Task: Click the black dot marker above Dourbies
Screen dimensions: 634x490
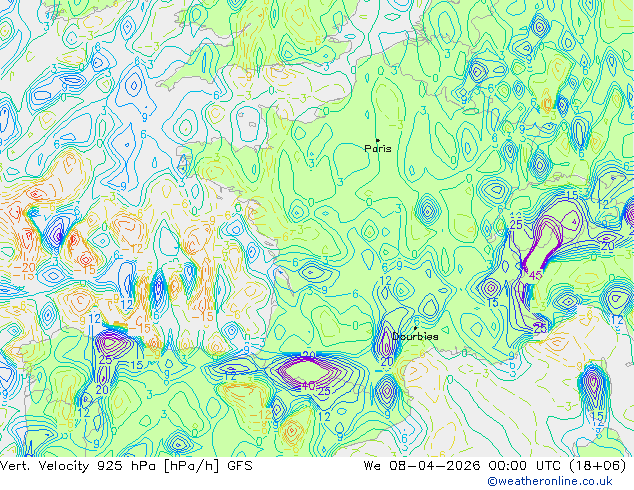Action: coord(415,328)
